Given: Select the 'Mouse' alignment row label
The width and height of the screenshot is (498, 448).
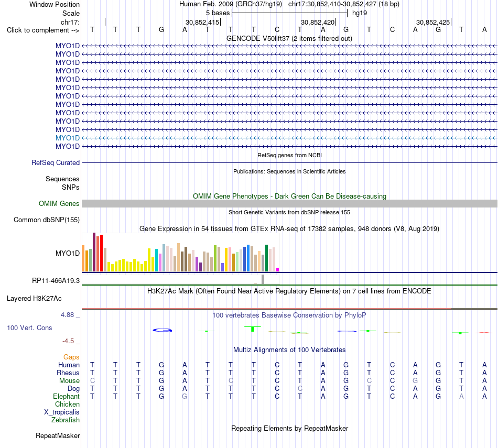Looking at the screenshot, I should pyautogui.click(x=69, y=381).
